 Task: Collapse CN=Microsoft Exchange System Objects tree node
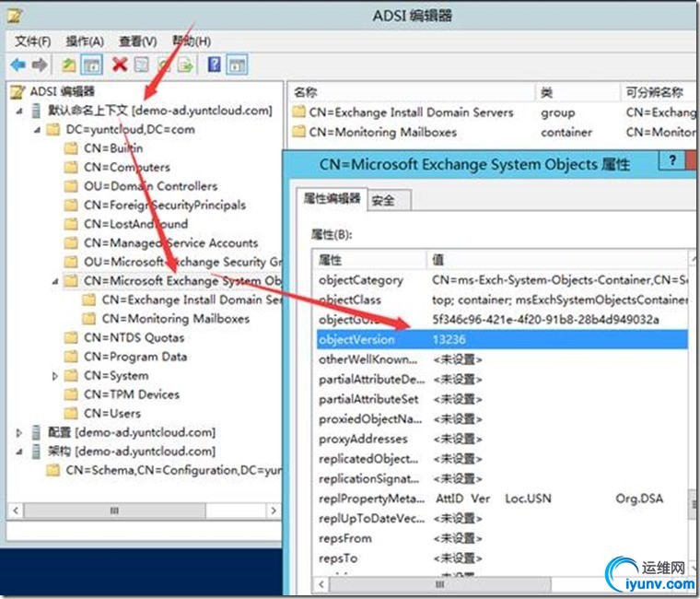pos(55,281)
